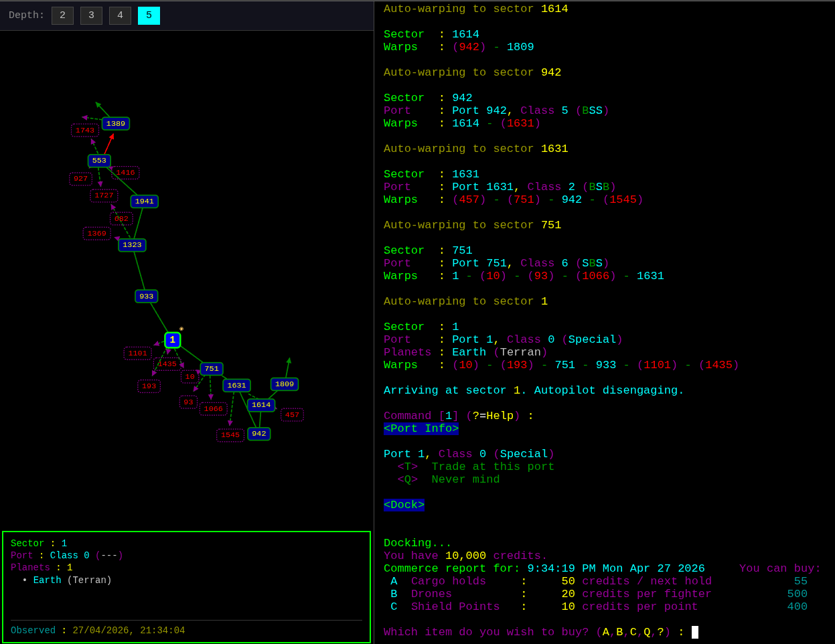
Task: Select sector 1066 node on map
Action: [x=214, y=409]
